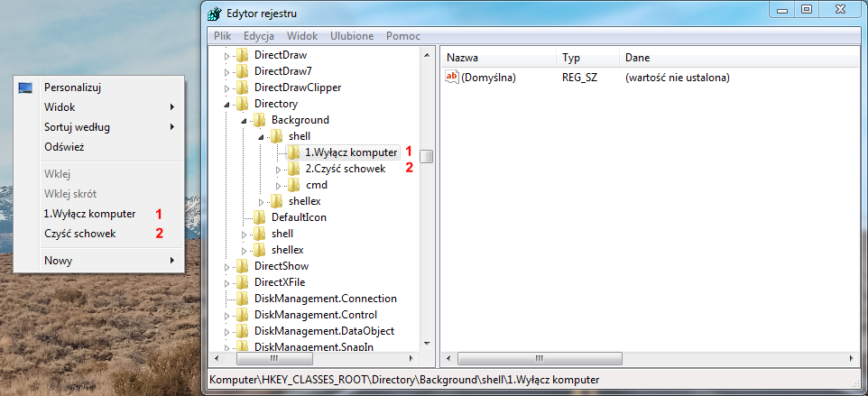Image resolution: width=868 pixels, height=396 pixels.
Task: Open the Sortuj według submenu
Action: click(99, 127)
